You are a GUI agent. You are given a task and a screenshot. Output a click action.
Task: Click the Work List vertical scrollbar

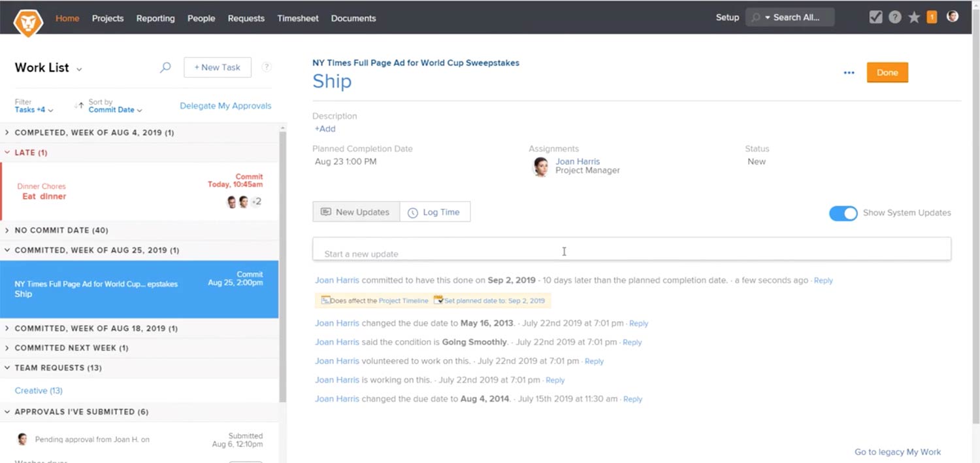click(282, 267)
